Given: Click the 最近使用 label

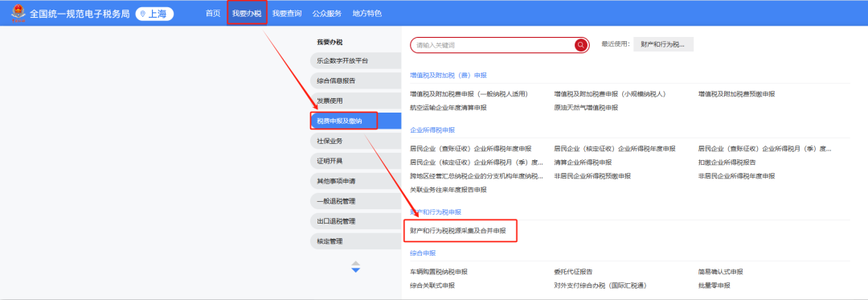Looking at the screenshot, I should point(616,45).
